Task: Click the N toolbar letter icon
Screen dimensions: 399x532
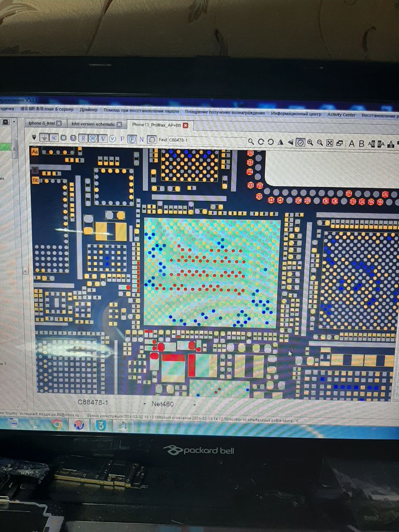Action: point(142,139)
